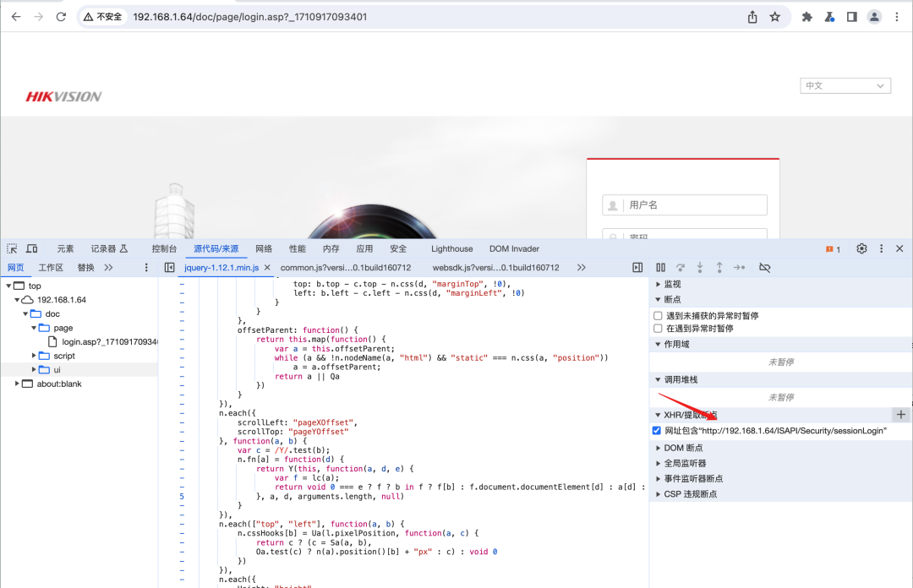Add a new XHR breakpoint with plus icon

(901, 415)
